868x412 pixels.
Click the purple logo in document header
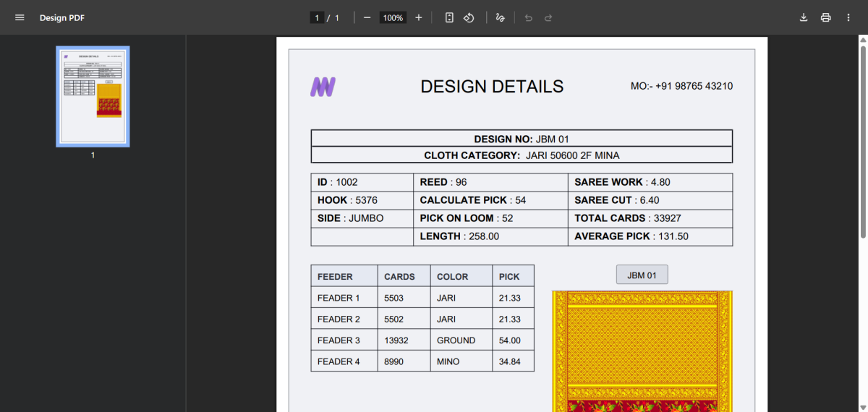[x=323, y=87]
